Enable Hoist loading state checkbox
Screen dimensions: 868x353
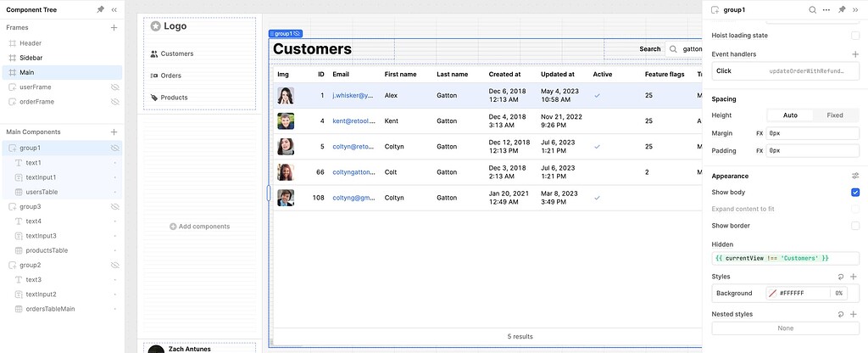(x=855, y=36)
